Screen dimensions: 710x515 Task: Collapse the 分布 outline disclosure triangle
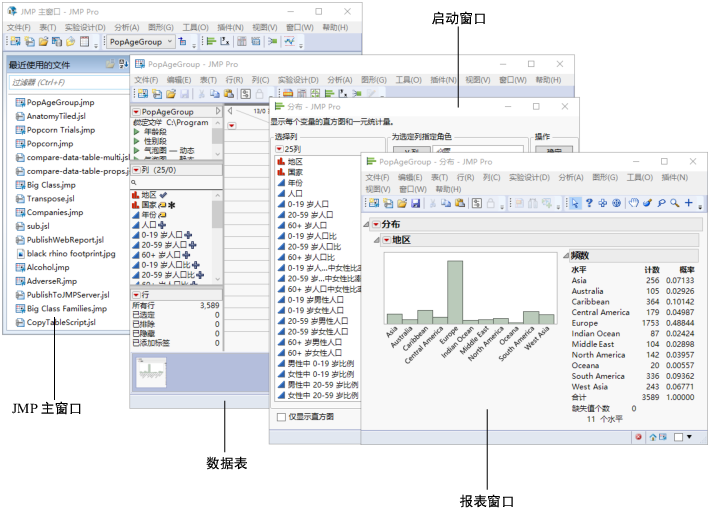(x=366, y=225)
